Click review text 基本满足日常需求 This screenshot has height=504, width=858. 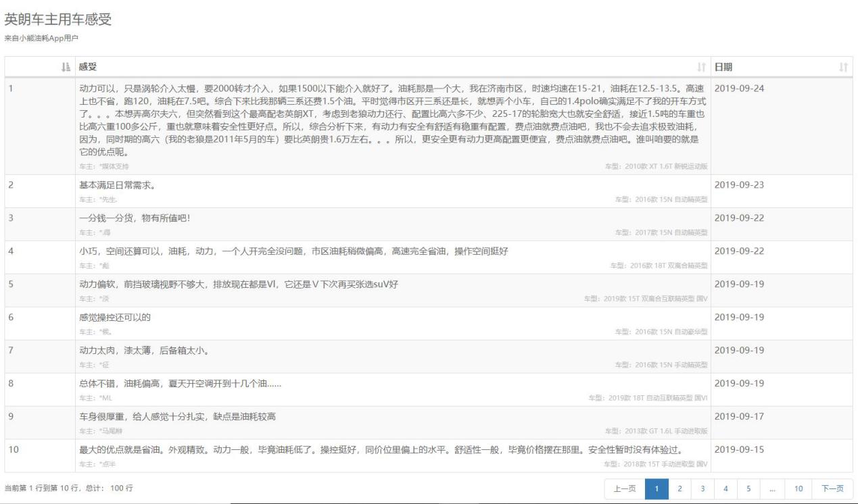point(118,186)
